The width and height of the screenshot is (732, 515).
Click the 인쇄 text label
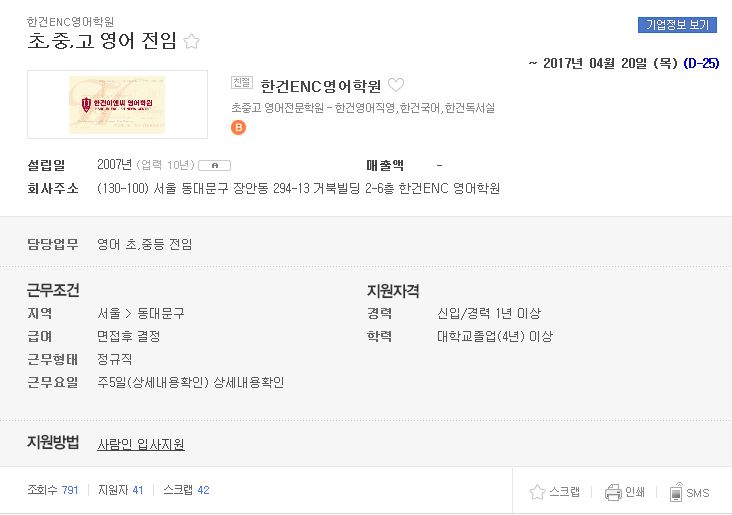(635, 492)
